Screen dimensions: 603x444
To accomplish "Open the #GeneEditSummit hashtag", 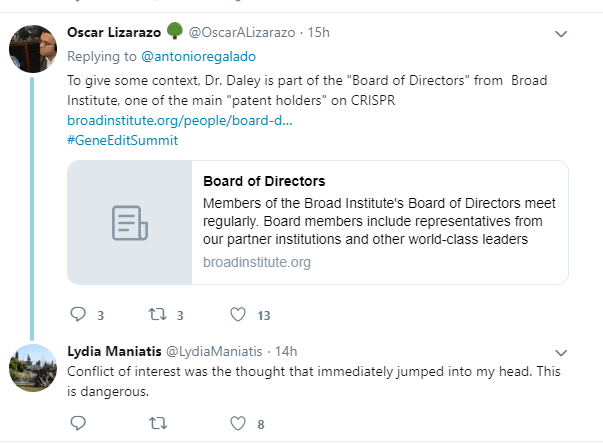I will [122, 140].
